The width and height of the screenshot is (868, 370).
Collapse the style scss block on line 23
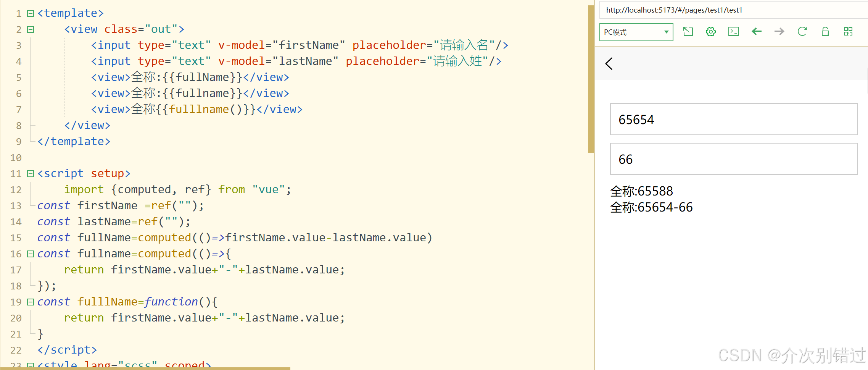[31, 366]
